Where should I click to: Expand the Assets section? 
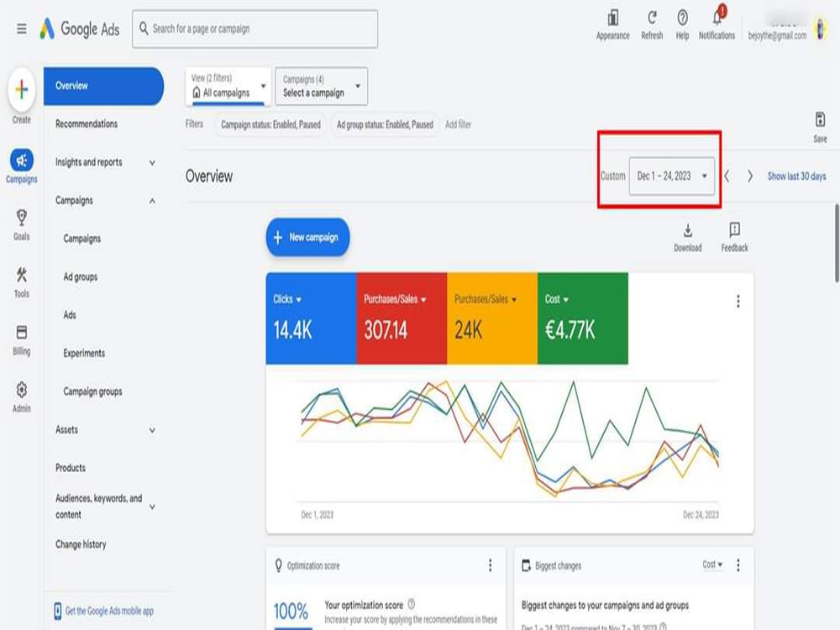point(151,430)
